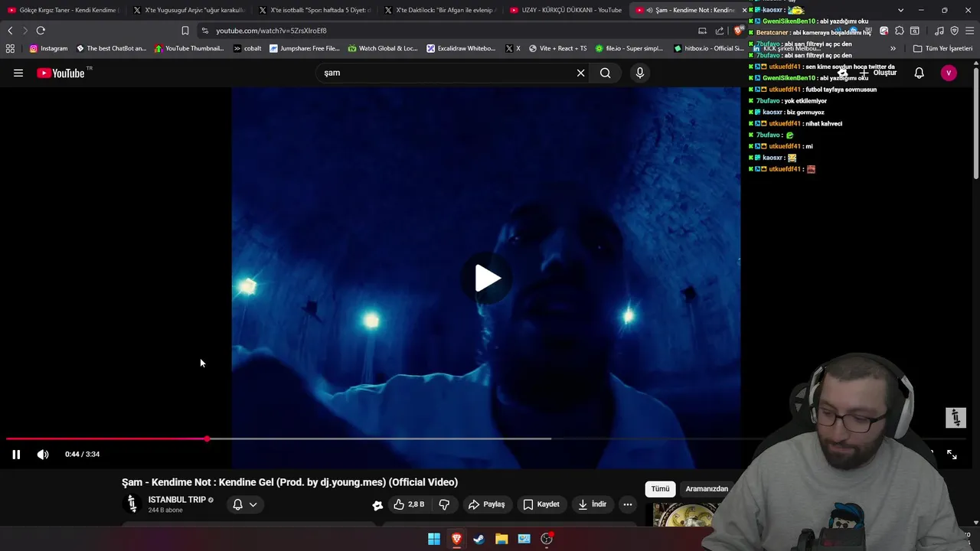Click the red scrubber handle on timeline
The height and width of the screenshot is (551, 980).
[207, 439]
